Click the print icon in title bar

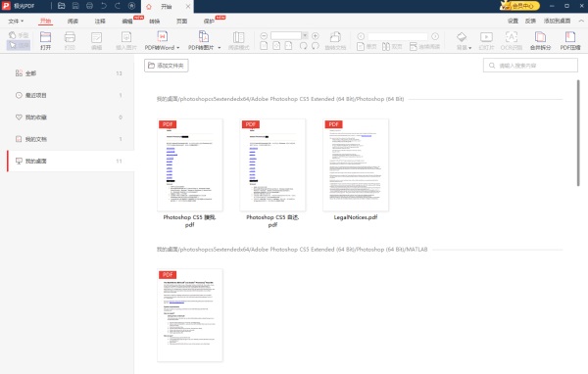pyautogui.click(x=89, y=6)
